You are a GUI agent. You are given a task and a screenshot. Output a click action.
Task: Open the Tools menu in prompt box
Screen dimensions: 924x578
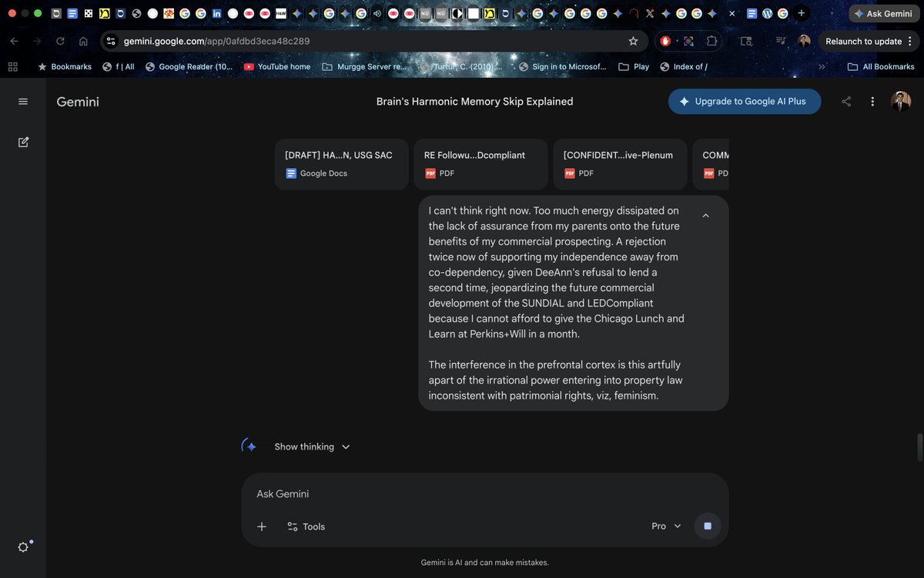click(x=306, y=526)
